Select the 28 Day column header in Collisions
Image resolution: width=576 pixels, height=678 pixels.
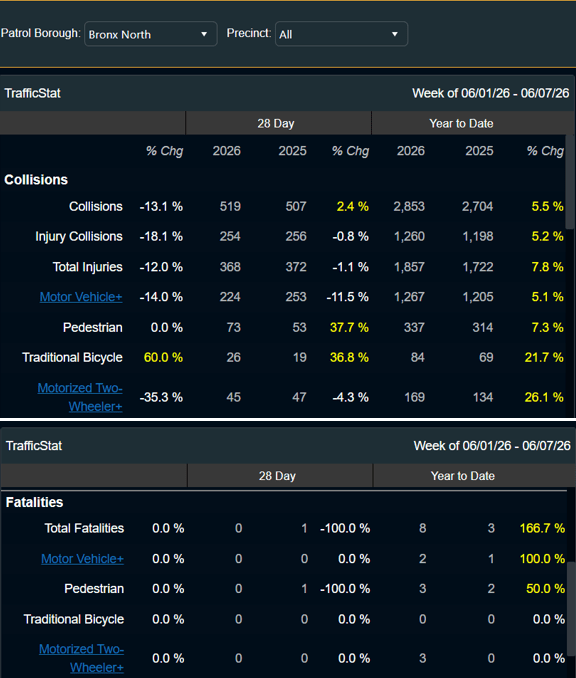278,123
